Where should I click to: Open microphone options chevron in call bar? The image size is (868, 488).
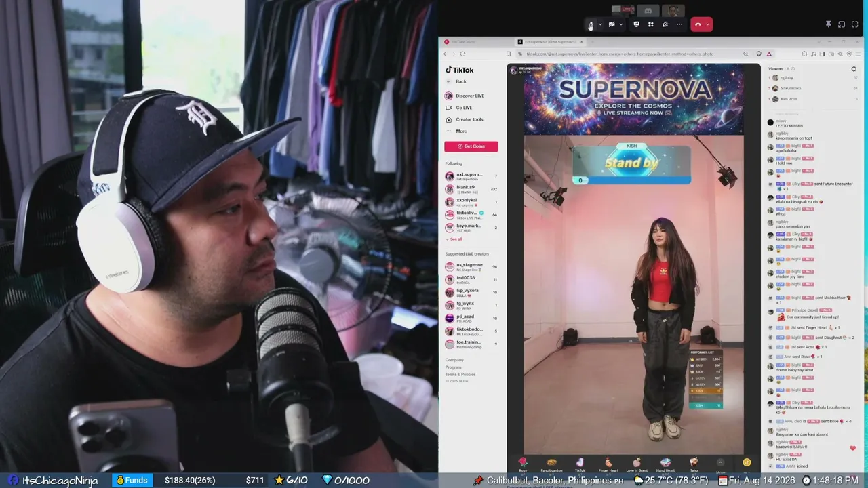(x=600, y=24)
